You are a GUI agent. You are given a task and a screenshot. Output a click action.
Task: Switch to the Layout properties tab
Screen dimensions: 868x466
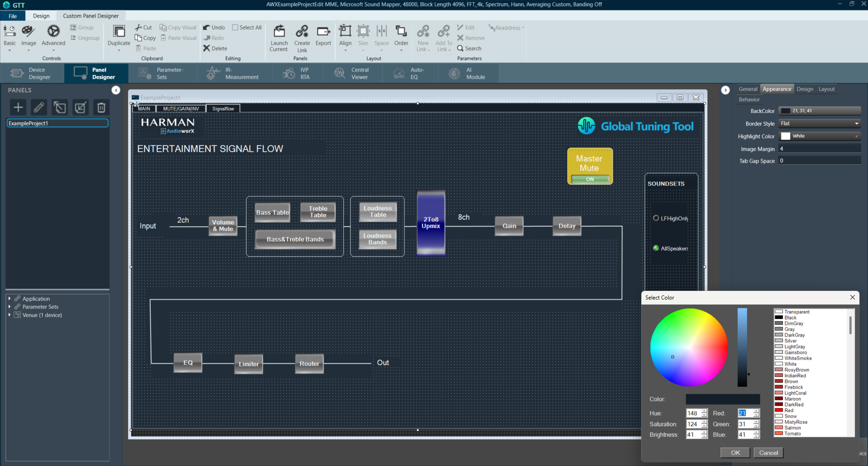pos(826,89)
